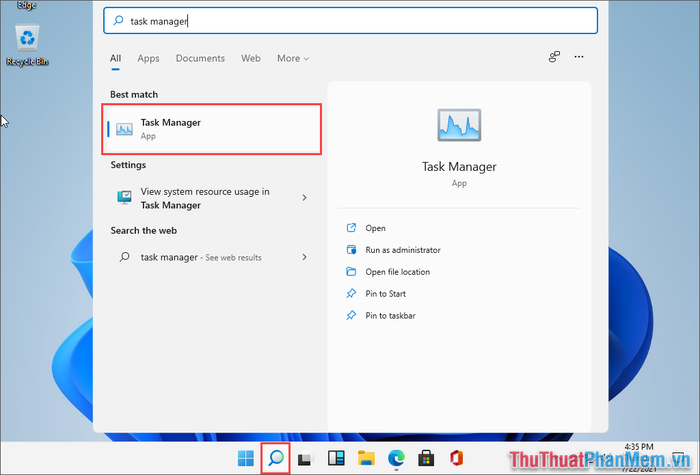Open the three-dot options menu in search
The height and width of the screenshot is (475, 700).
click(x=579, y=57)
